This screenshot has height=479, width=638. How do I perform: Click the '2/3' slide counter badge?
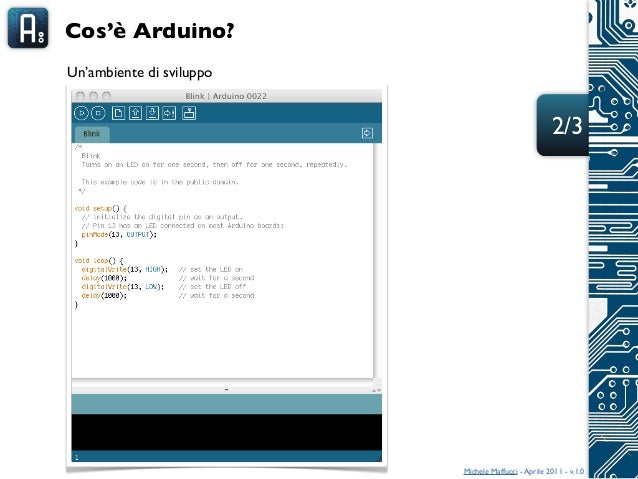(x=563, y=125)
